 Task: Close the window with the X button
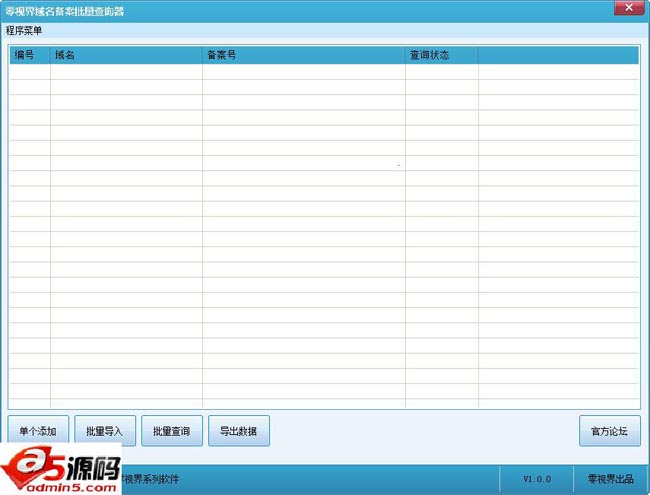[629, 7]
